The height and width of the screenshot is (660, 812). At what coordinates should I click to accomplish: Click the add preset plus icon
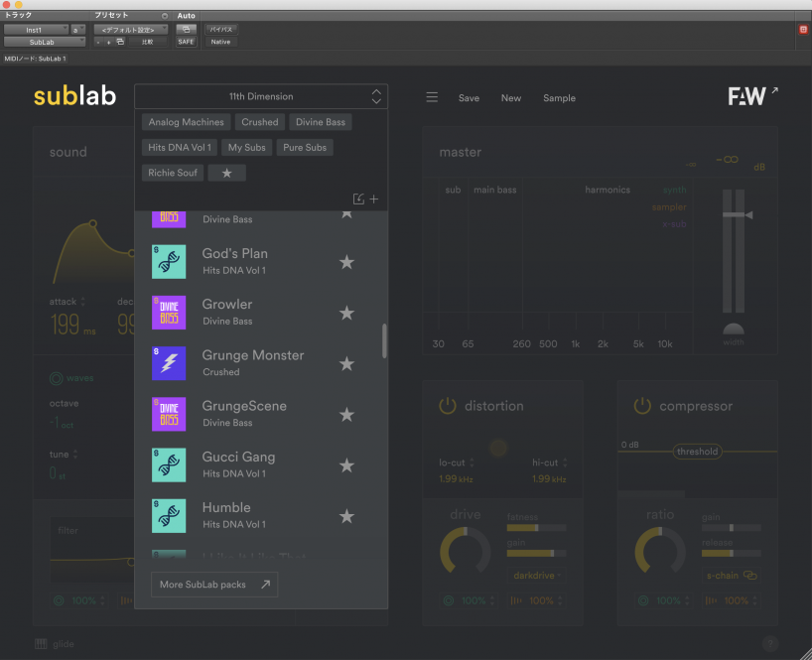click(374, 199)
